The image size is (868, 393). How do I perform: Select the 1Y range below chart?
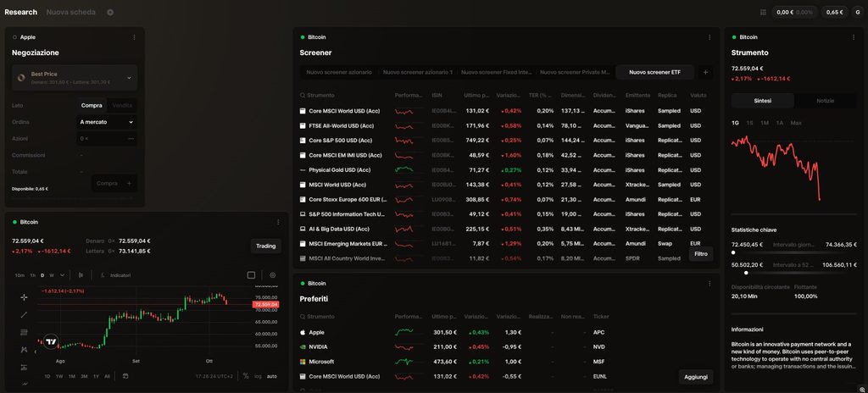point(97,376)
